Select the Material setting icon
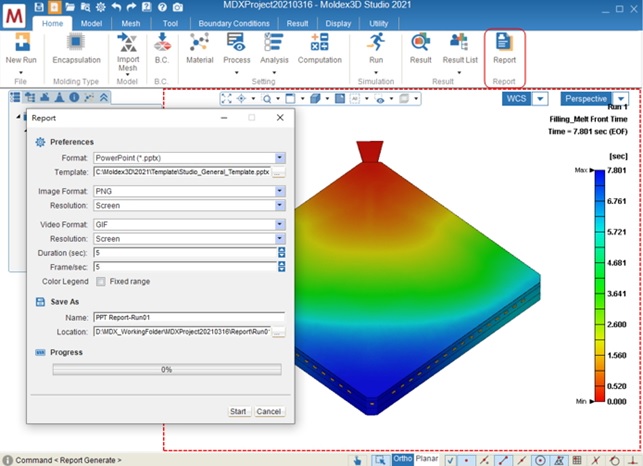 click(199, 45)
